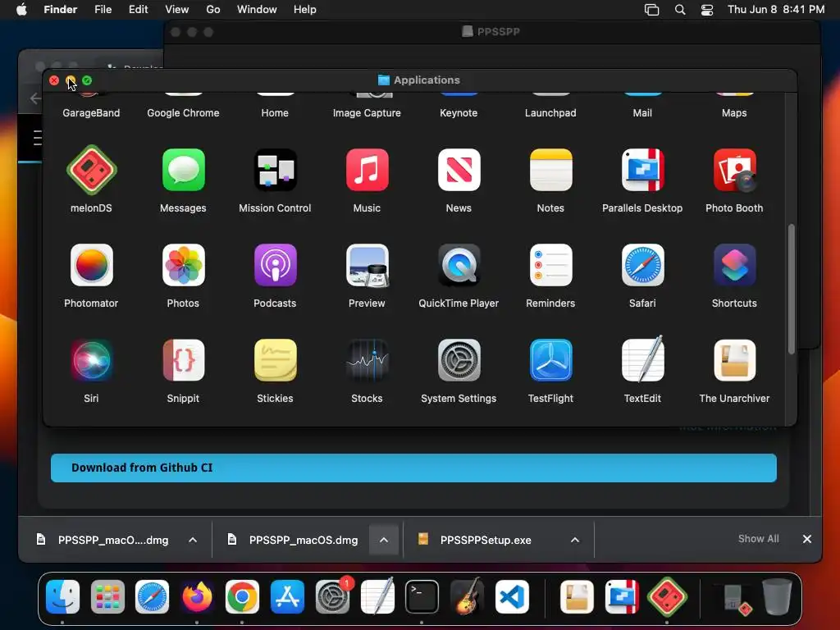The image size is (840, 630).
Task: Open the Reminders app icon
Action: pyautogui.click(x=550, y=265)
